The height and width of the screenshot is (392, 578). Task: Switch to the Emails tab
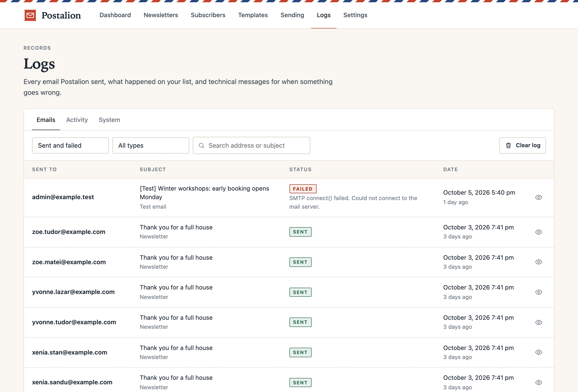[46, 120]
